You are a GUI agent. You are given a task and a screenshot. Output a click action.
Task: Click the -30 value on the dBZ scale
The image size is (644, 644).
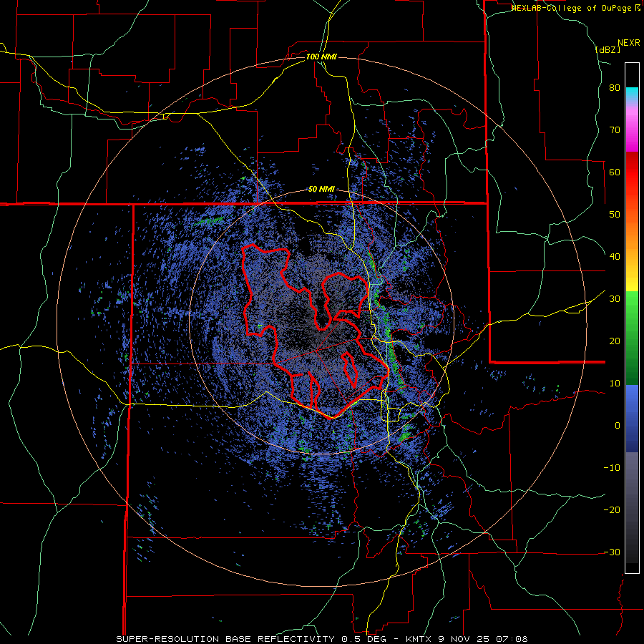[x=612, y=552]
